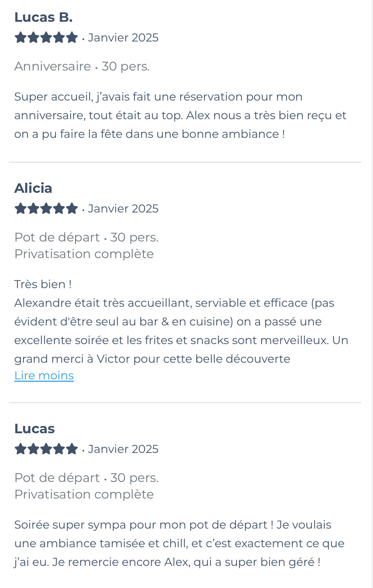The height and width of the screenshot is (588, 373).
Task: Click first star in Alicia's rating
Action: pos(20,208)
